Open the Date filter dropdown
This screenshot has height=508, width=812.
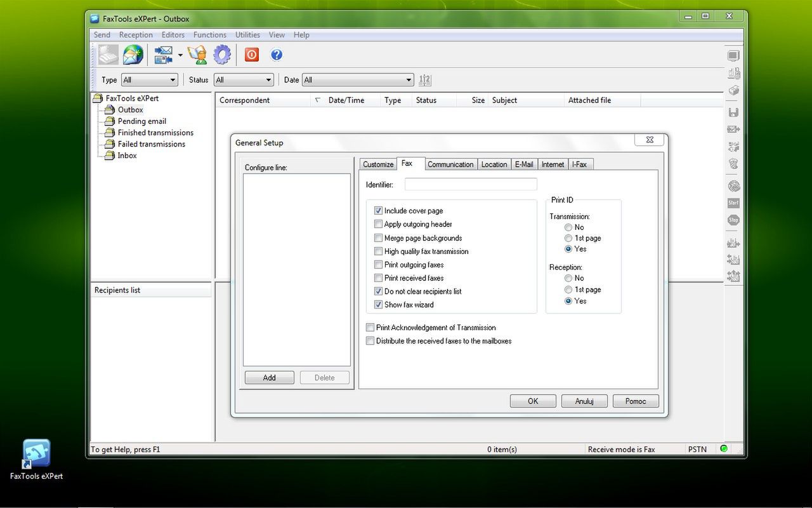(x=358, y=80)
